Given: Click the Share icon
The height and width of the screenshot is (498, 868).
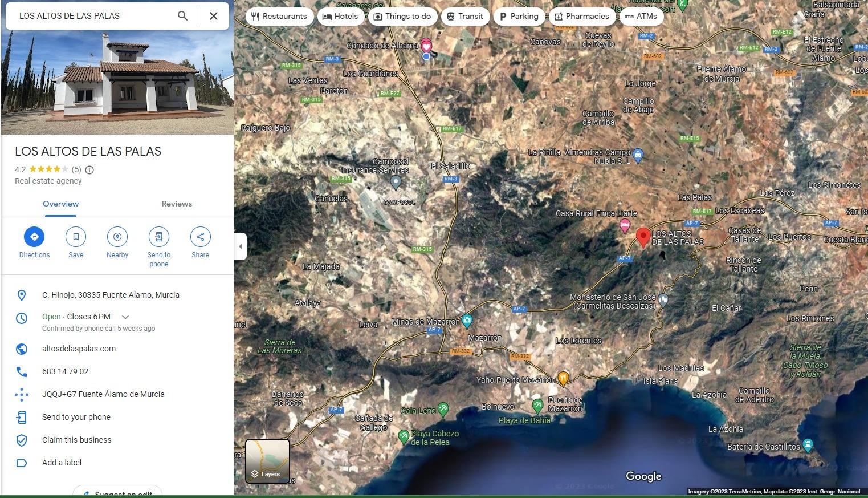Looking at the screenshot, I should point(200,237).
